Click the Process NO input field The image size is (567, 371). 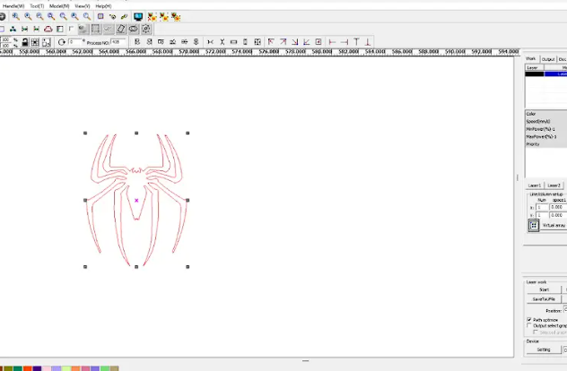click(118, 42)
